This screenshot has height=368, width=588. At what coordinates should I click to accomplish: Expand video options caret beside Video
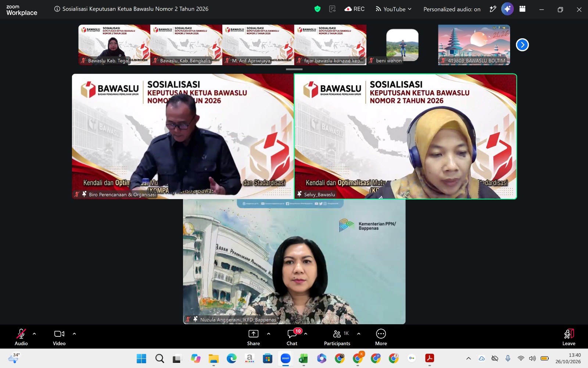[x=74, y=334]
